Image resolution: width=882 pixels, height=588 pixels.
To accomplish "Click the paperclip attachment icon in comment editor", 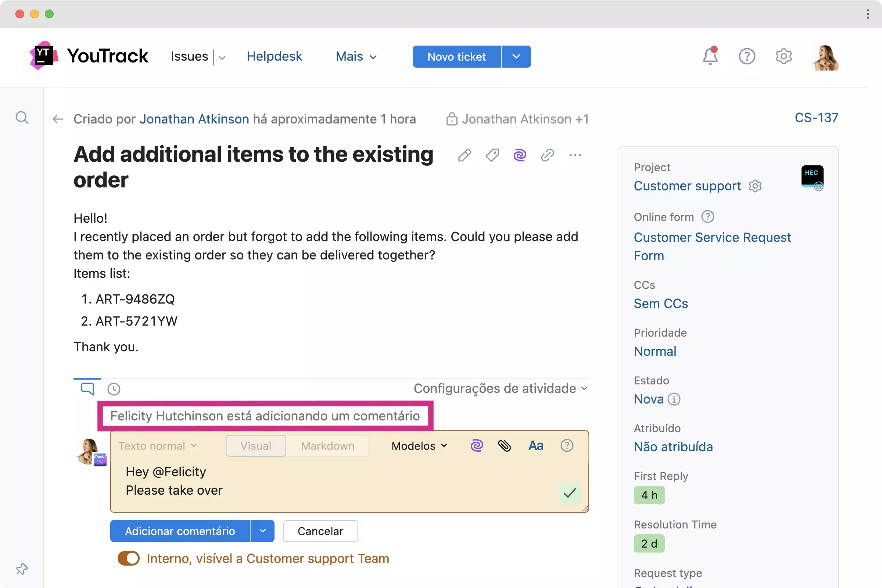I will pos(504,445).
